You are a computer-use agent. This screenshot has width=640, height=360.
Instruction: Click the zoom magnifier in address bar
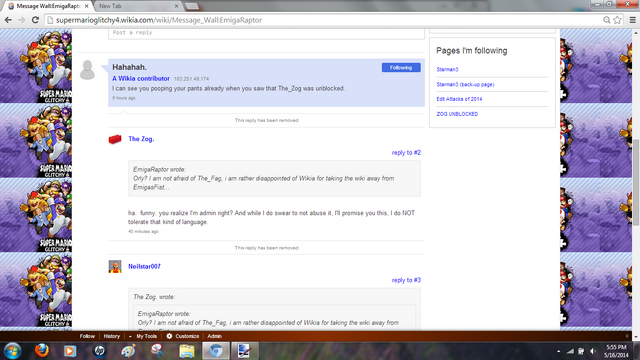(x=607, y=20)
